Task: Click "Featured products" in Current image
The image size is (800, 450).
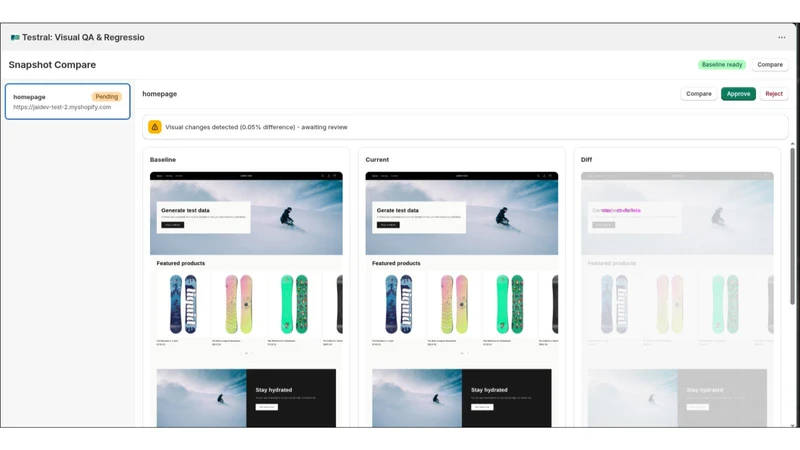Action: [396, 263]
